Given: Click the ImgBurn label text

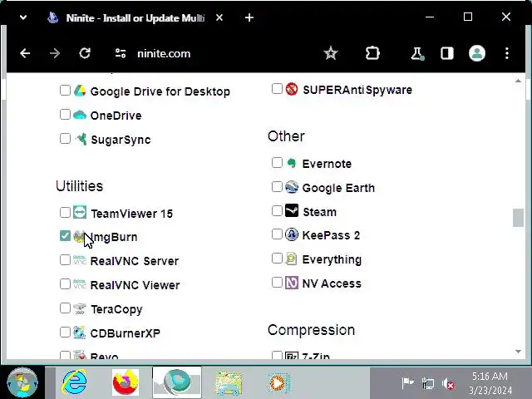Looking at the screenshot, I should pos(114,237).
